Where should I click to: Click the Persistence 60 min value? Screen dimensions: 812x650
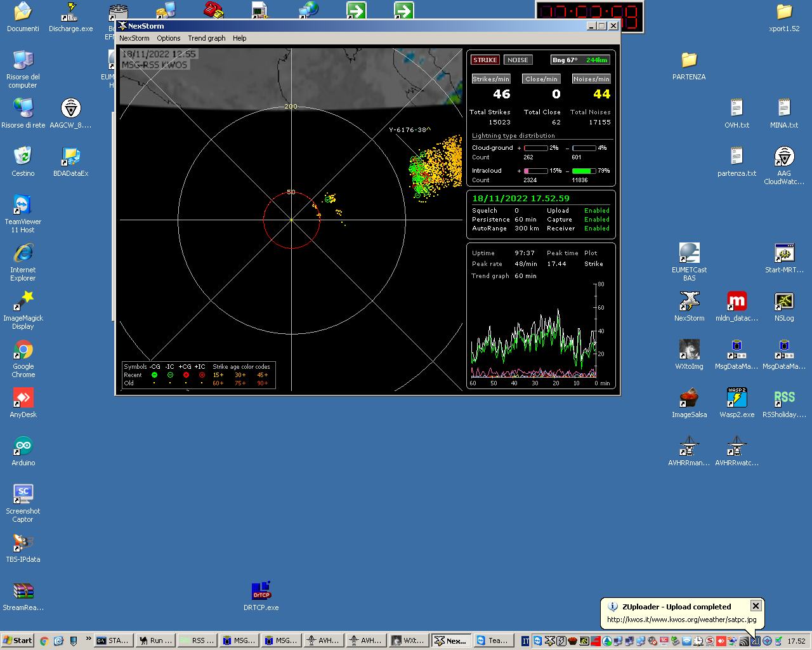tap(525, 219)
